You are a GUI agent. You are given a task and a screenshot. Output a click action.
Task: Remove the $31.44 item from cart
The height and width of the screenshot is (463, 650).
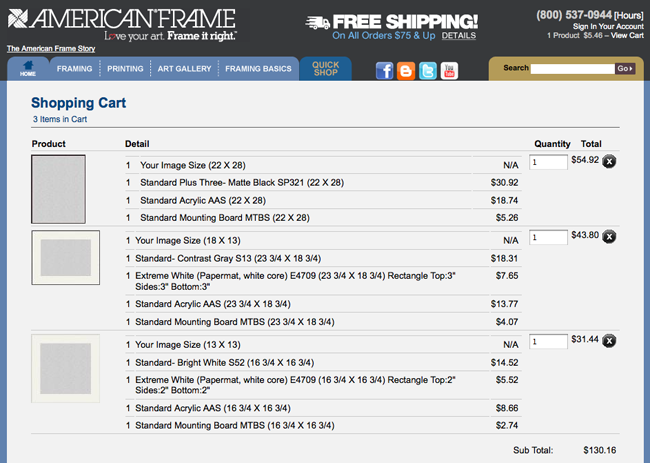610,341
